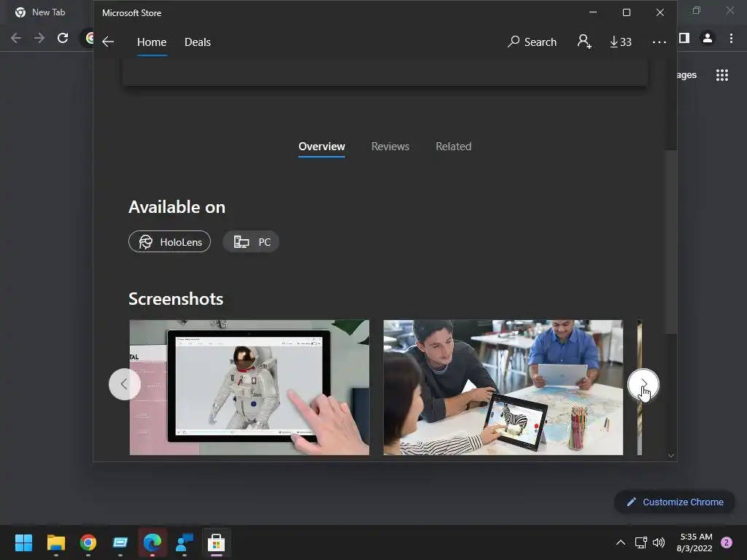
Task: Open Google apps grid in Chrome
Action: click(722, 75)
